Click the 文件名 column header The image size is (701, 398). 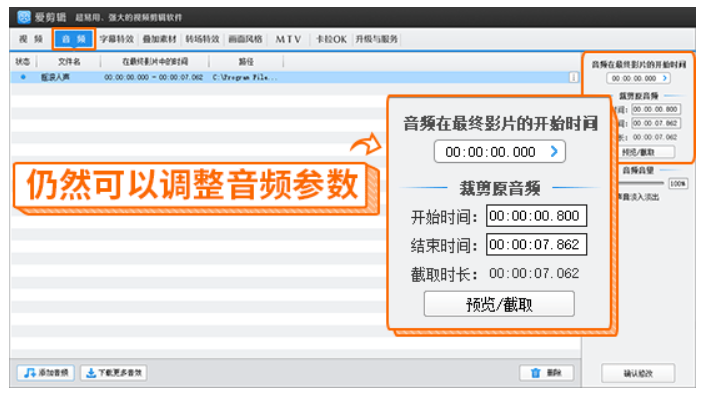[69, 62]
